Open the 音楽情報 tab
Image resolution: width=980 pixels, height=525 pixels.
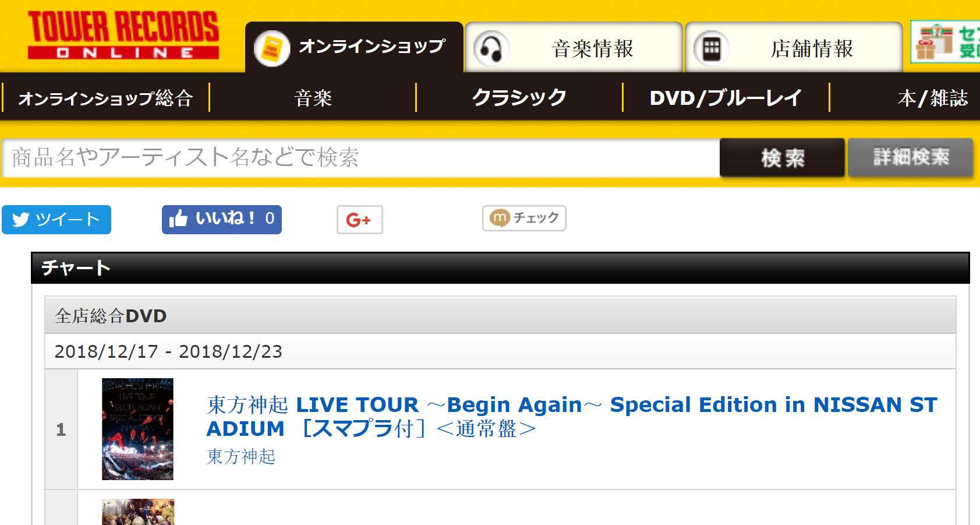[574, 48]
